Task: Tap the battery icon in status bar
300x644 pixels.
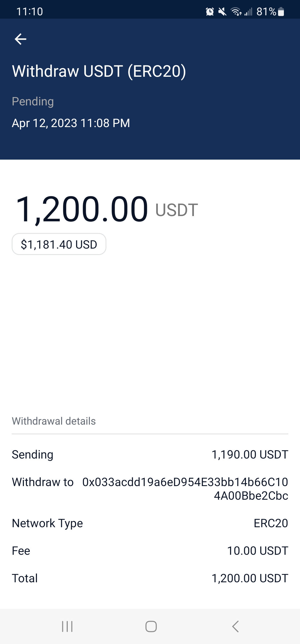Action: (281, 12)
